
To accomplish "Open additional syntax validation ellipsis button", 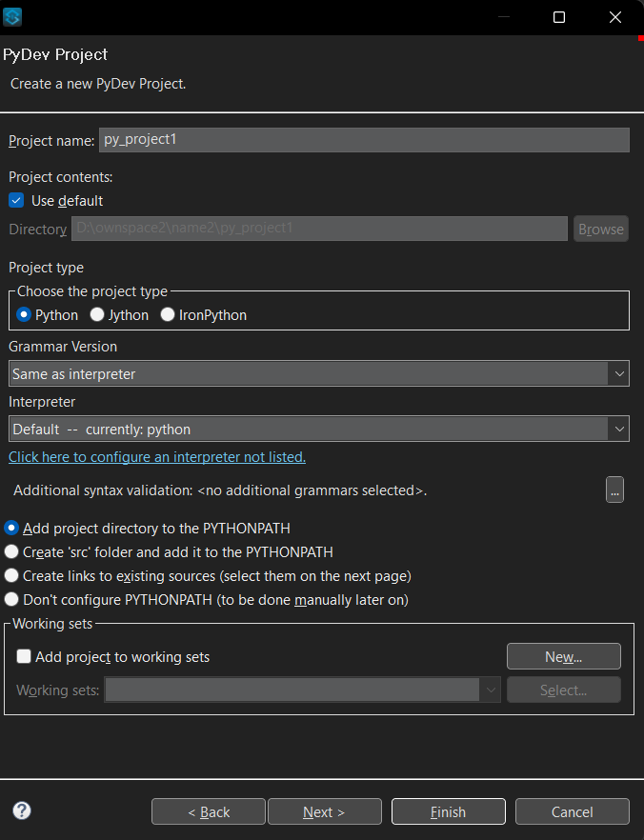I will click(614, 490).
